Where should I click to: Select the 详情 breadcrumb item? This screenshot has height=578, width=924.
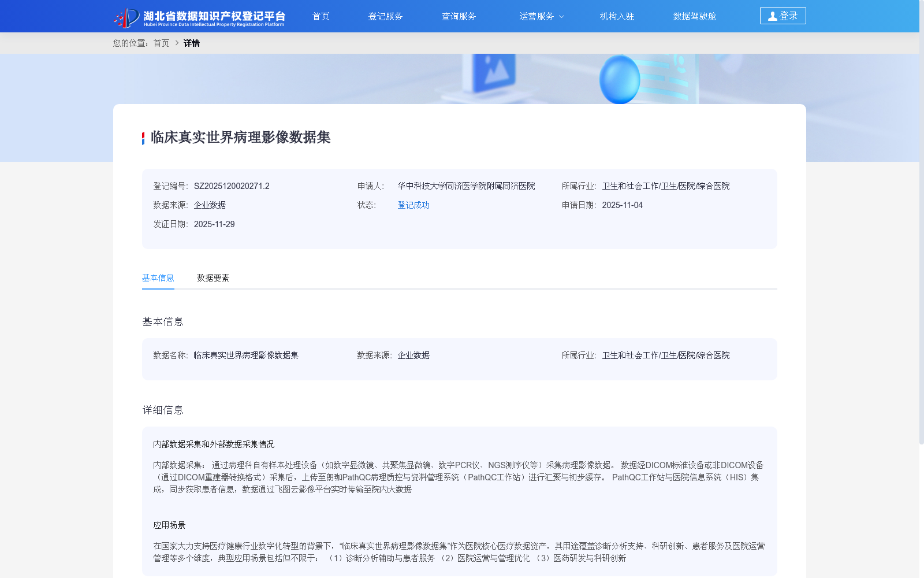[192, 43]
